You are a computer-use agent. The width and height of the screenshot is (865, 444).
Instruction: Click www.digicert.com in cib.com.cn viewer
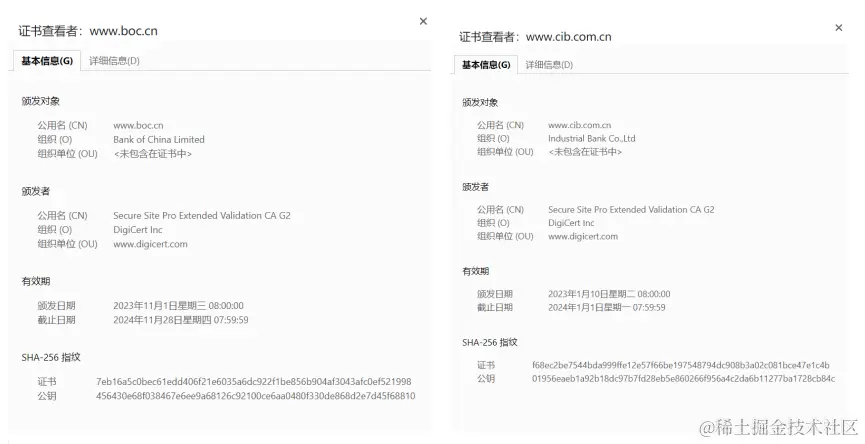pos(583,236)
